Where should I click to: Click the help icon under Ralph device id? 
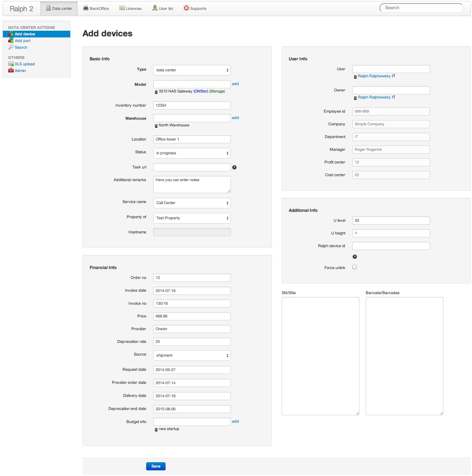pos(355,257)
